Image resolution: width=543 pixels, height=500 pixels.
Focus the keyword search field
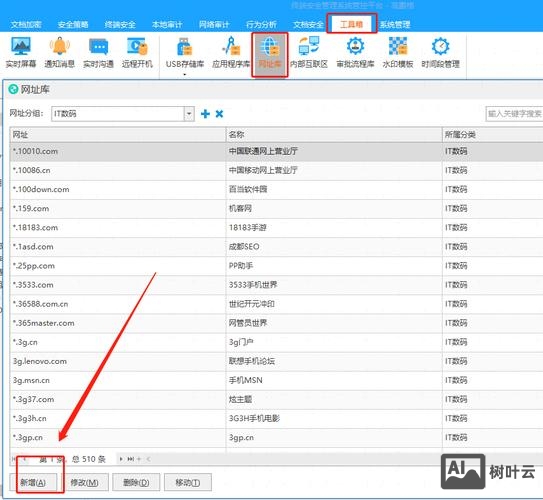(x=514, y=114)
